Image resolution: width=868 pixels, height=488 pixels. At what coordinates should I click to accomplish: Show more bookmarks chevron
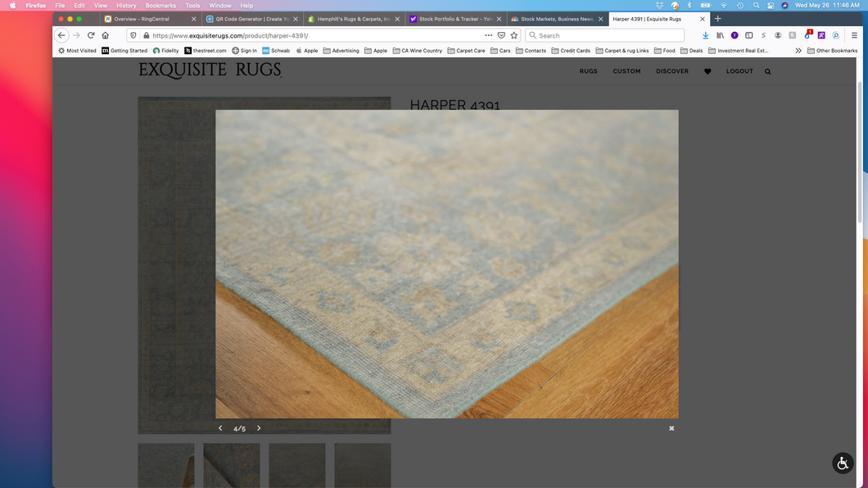[x=798, y=50]
